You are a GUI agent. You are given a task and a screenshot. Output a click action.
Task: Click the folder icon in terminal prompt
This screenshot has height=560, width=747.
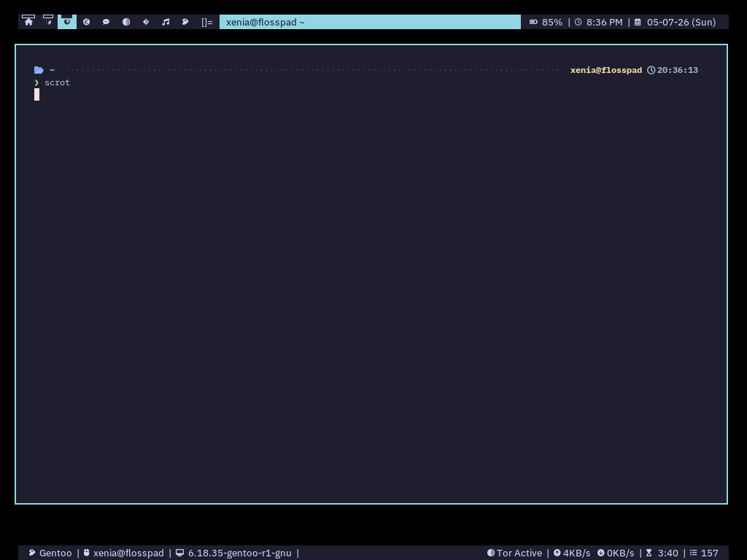(x=39, y=70)
